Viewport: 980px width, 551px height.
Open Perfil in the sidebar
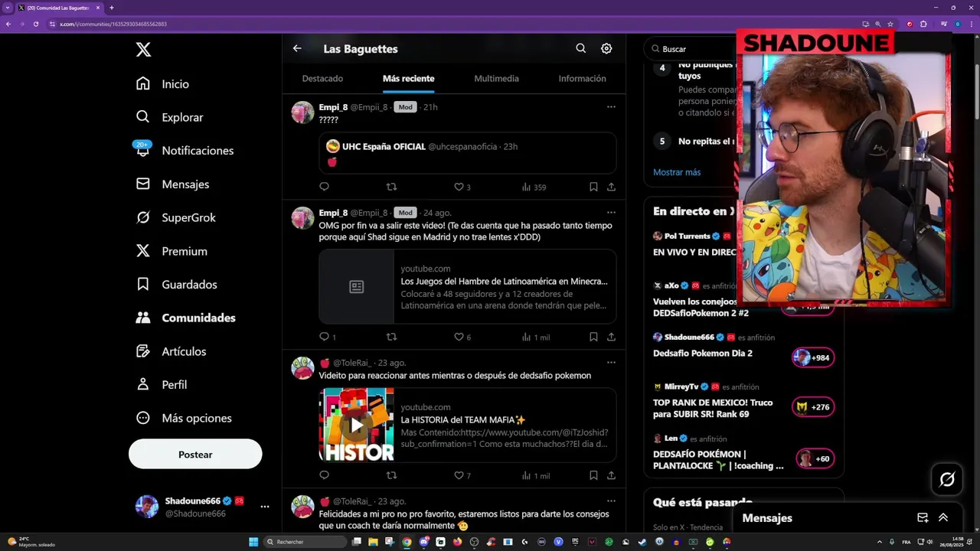tap(162, 385)
